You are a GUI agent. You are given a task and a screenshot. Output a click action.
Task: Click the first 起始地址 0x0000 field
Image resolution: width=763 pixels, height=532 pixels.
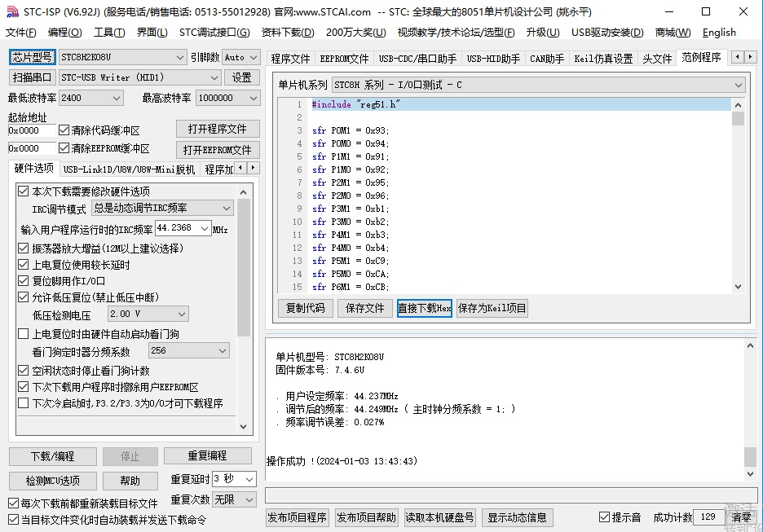32,130
